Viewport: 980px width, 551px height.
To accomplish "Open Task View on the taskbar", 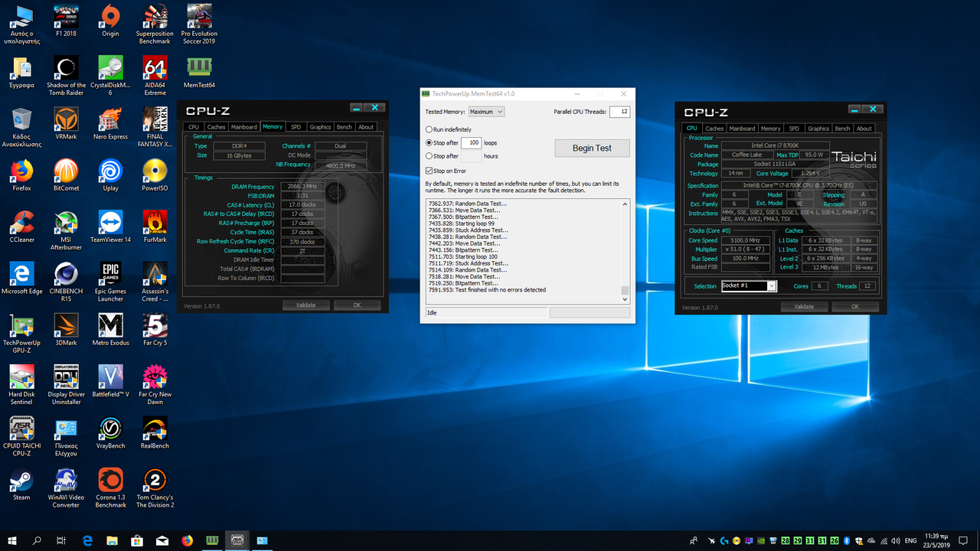I will [61, 540].
